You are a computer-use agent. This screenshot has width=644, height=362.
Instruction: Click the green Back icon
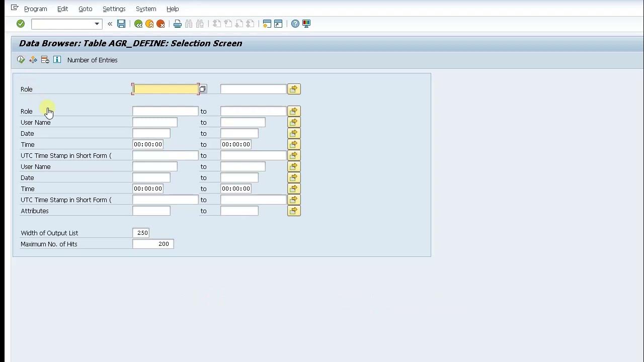(x=138, y=24)
